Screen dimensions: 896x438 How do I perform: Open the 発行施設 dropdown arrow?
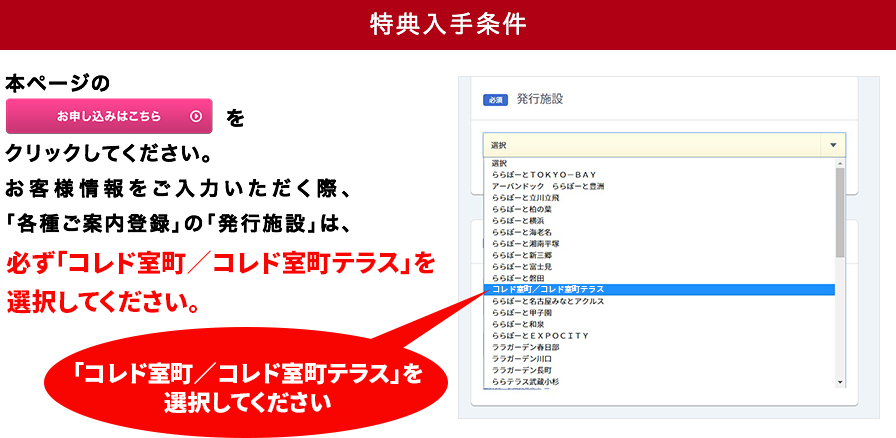coord(833,145)
